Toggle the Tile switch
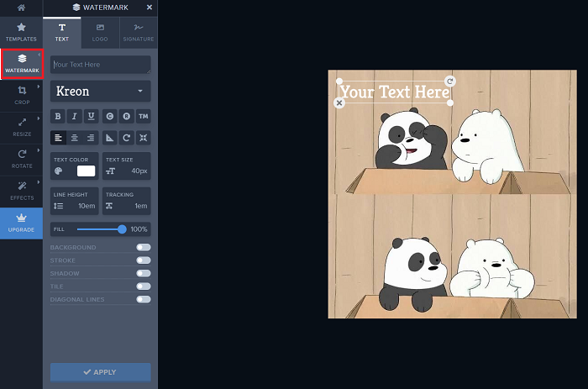This screenshot has height=389, width=588. click(144, 286)
